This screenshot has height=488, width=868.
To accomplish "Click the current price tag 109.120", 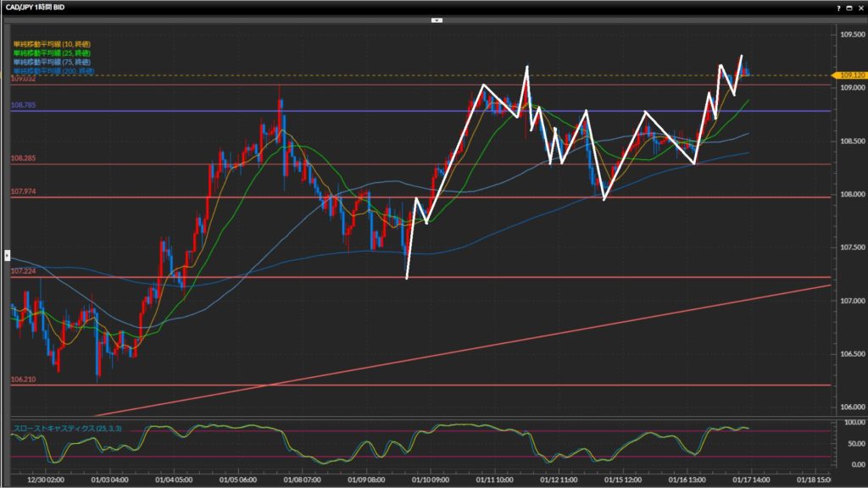I will [x=850, y=75].
